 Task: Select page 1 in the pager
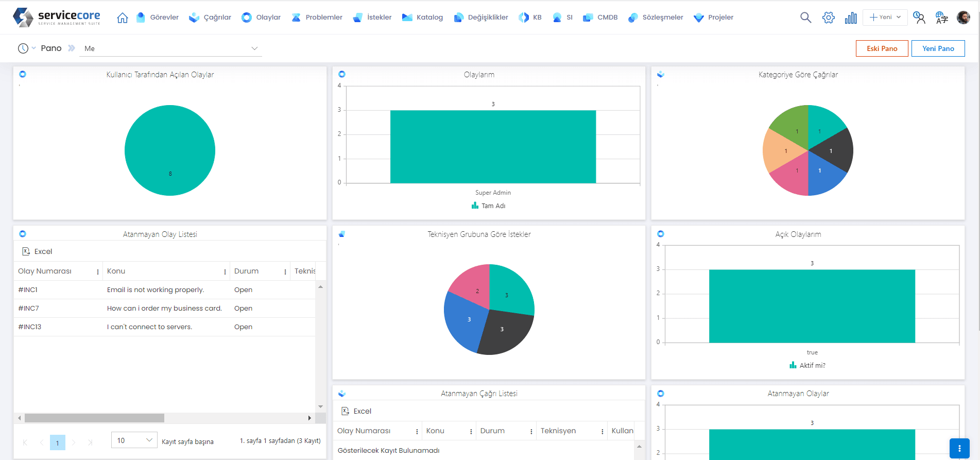[58, 442]
